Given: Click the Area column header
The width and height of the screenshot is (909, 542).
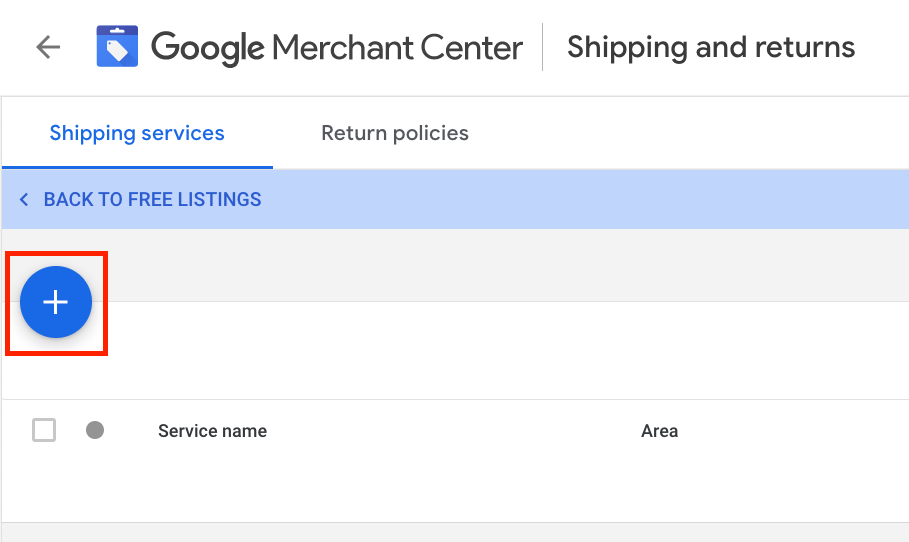Looking at the screenshot, I should 659,432.
